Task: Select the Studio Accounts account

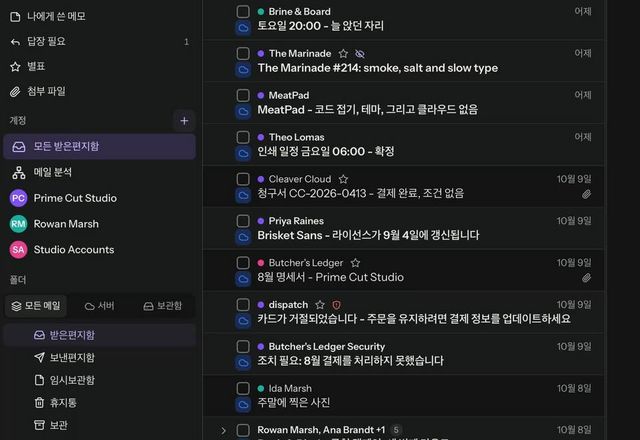Action: [99, 250]
